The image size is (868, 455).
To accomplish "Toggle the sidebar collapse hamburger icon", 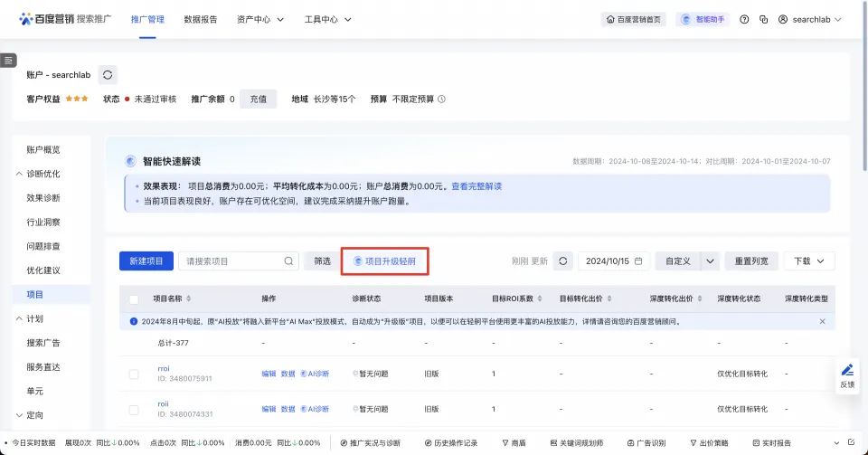I will 8,61.
